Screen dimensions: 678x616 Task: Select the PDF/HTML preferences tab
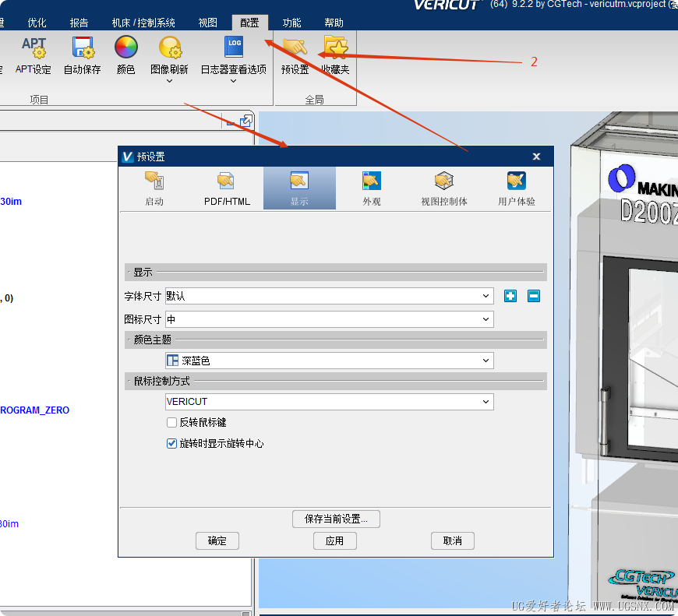coord(227,188)
